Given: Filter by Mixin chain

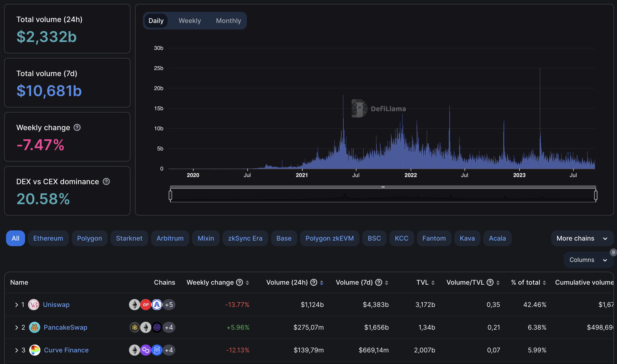Looking at the screenshot, I should coord(206,238).
